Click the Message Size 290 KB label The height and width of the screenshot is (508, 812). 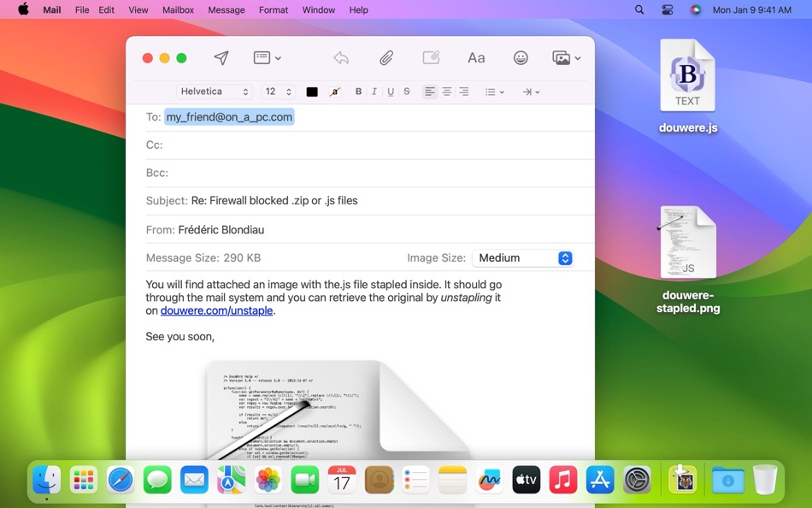pyautogui.click(x=203, y=258)
